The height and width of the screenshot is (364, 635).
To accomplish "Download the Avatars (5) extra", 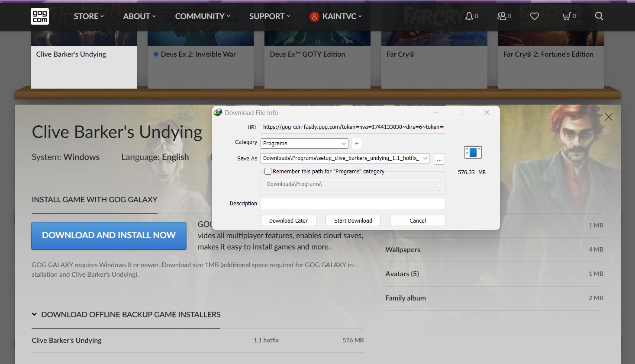I will [x=494, y=274].
